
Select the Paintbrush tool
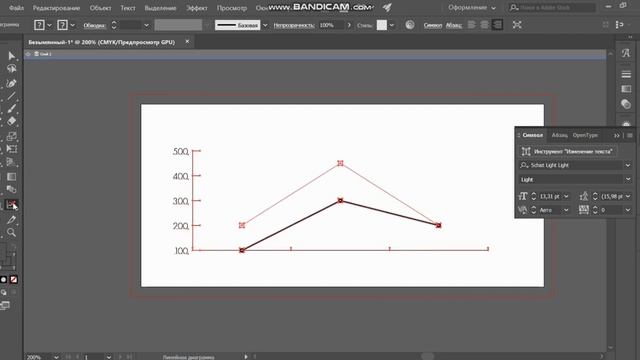tap(11, 109)
